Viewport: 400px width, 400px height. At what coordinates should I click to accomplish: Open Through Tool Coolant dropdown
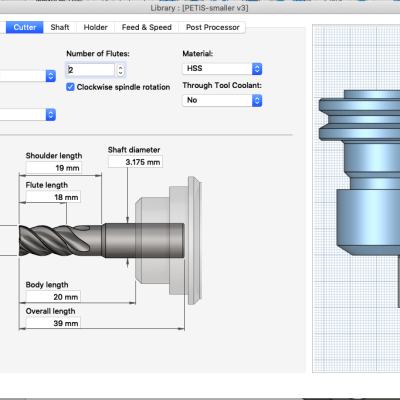tap(222, 100)
